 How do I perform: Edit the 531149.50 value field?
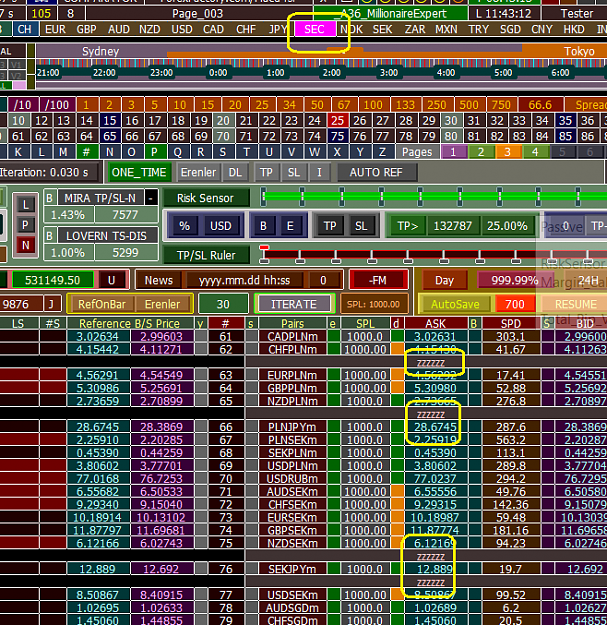coord(53,280)
